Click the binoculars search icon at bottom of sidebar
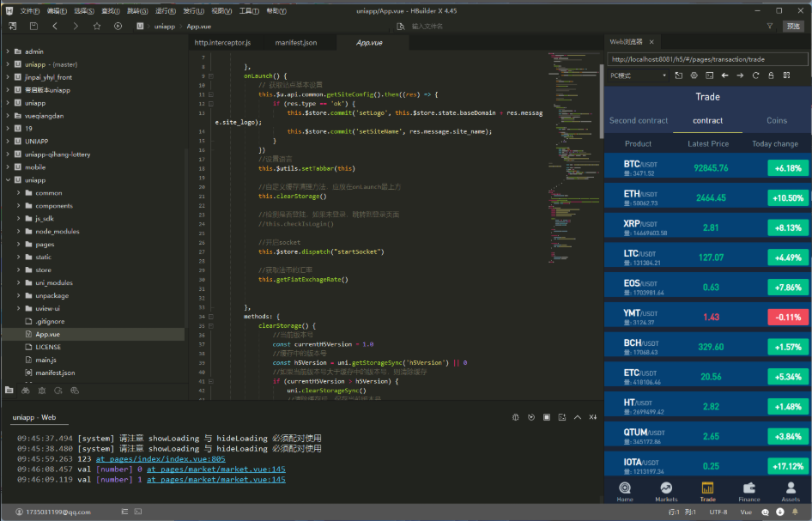Screen dimensions: 812x521 point(26,391)
